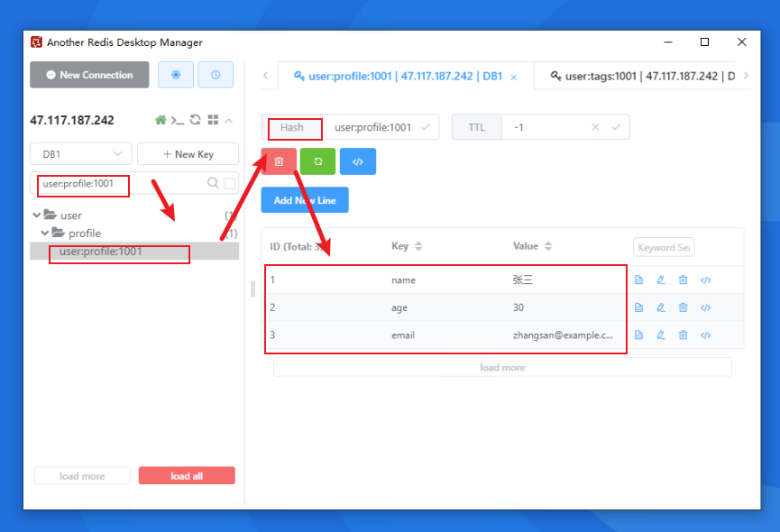Select key user:profile:1001 in tree

(x=134, y=251)
